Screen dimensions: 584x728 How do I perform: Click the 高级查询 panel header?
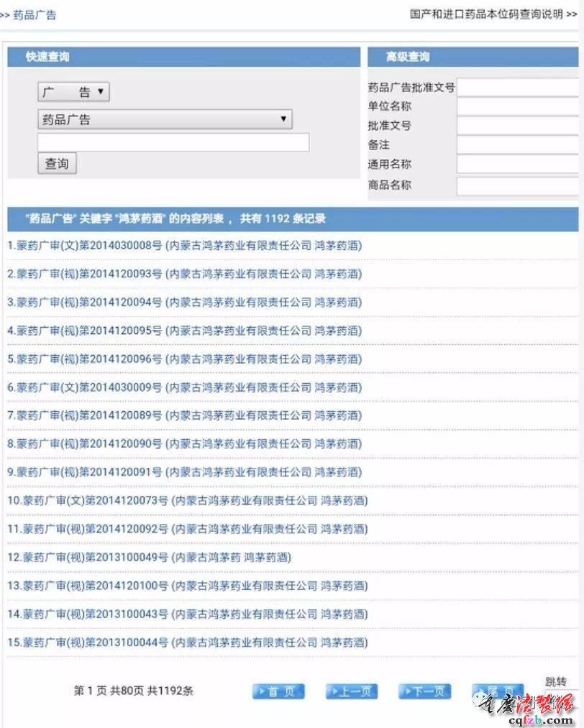pyautogui.click(x=473, y=57)
